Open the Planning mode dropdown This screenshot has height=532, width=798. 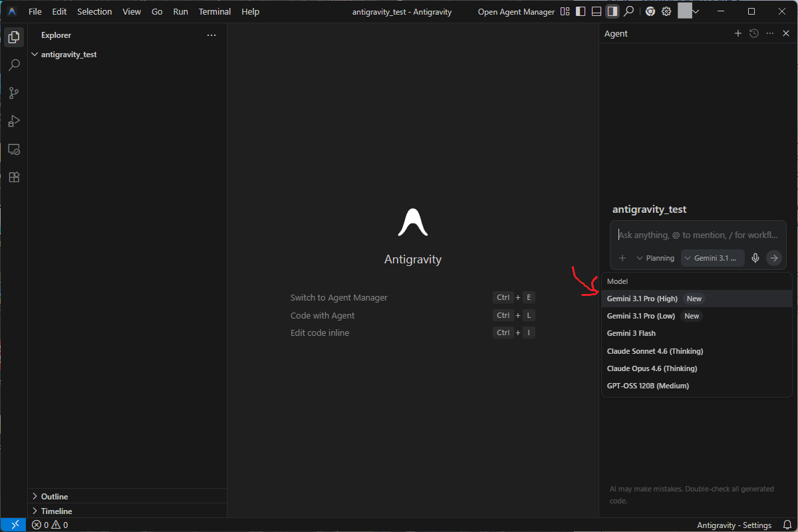[x=656, y=258]
